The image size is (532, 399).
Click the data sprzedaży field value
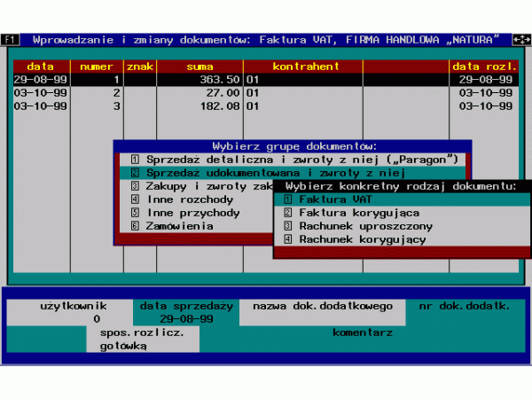point(185,318)
